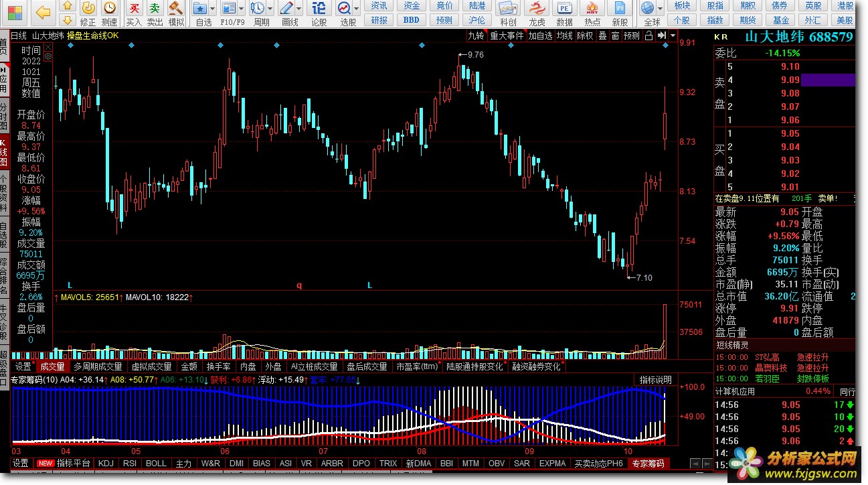Click the sell level 5 price 9.10
Image resolution: width=868 pixels, height=485 pixels.
pos(790,66)
